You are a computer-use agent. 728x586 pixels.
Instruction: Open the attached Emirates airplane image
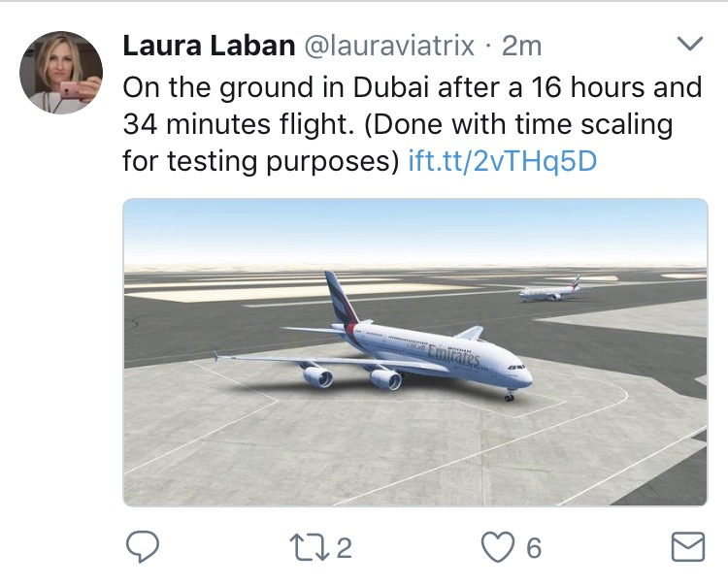(415, 351)
